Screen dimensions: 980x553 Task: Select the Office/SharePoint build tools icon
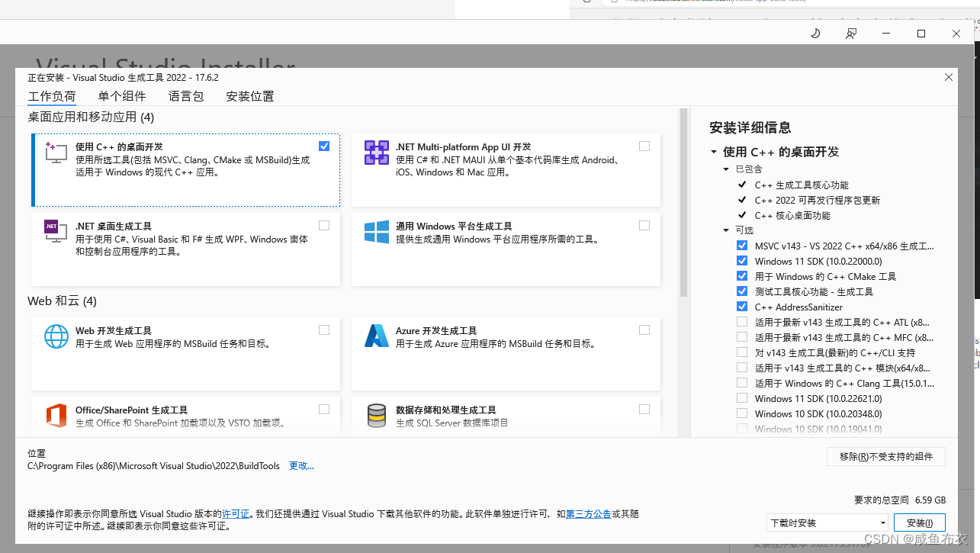coord(55,415)
